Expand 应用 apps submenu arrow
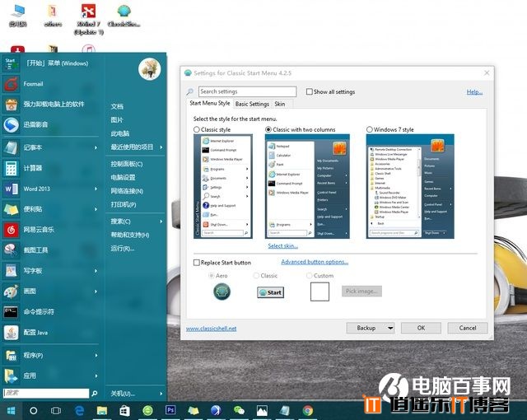Screen dimensions: 527x420 tap(96, 376)
